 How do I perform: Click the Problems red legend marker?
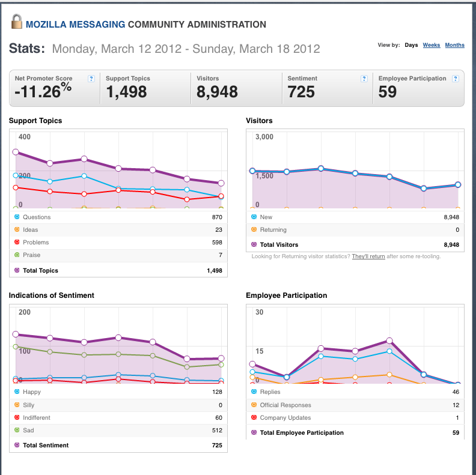17,242
